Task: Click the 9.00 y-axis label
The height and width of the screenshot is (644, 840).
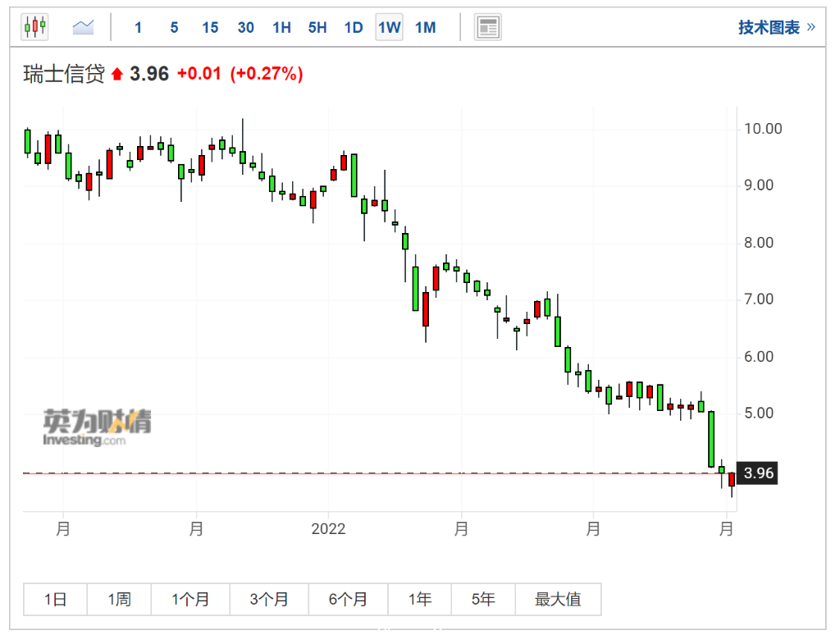Action: point(759,185)
